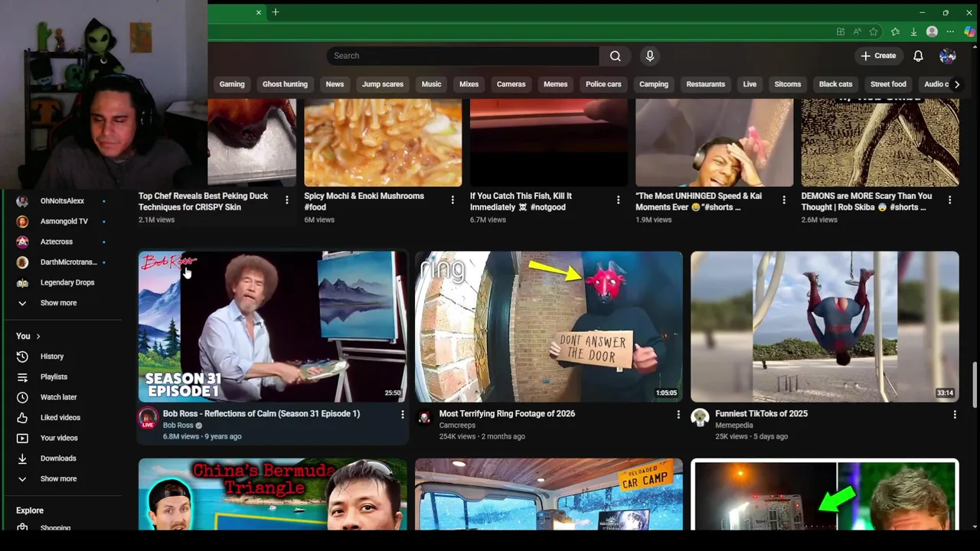Select the Gaming category chip
This screenshot has width=980, height=551.
click(x=232, y=84)
